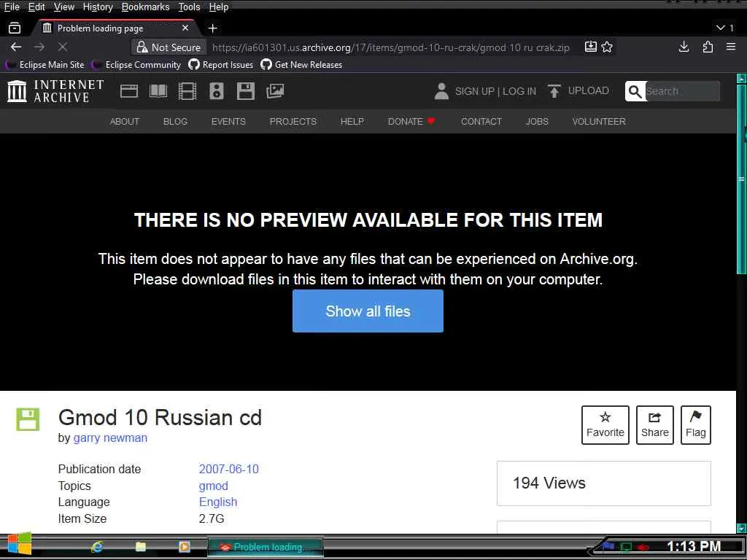
Task: Open publication date 2007-06-10 link
Action: point(228,469)
